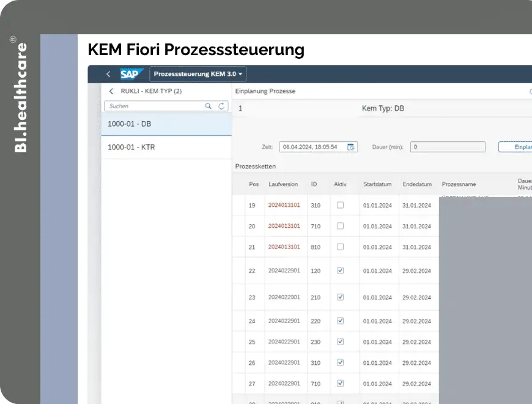
Task: Click Laufversion 2024013101 in row 19
Action: pyautogui.click(x=284, y=205)
